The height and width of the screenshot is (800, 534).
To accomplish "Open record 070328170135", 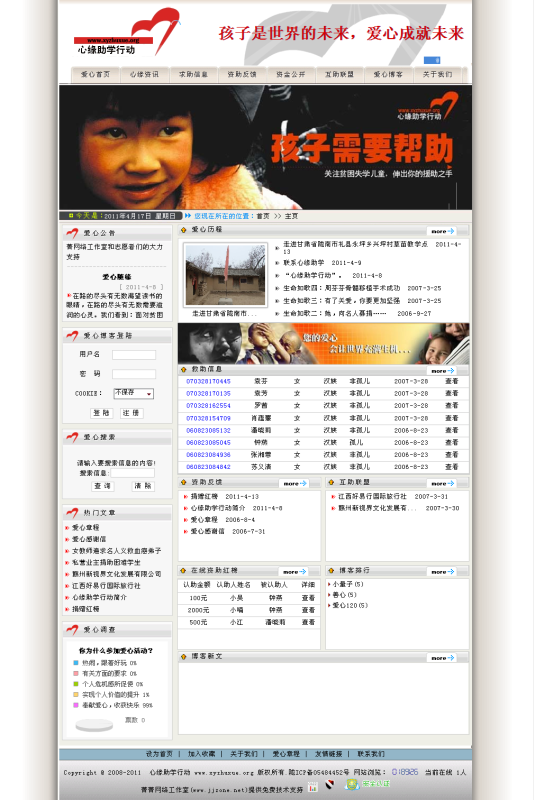I will click(208, 393).
